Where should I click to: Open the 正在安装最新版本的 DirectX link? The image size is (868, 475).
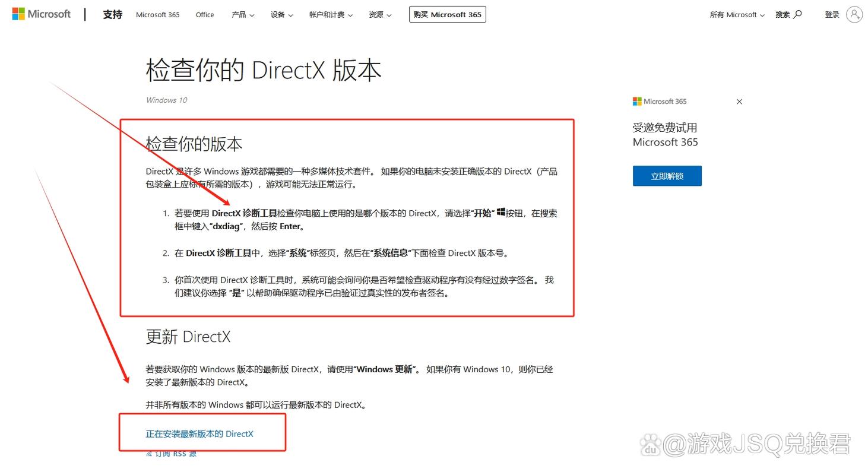pos(199,434)
